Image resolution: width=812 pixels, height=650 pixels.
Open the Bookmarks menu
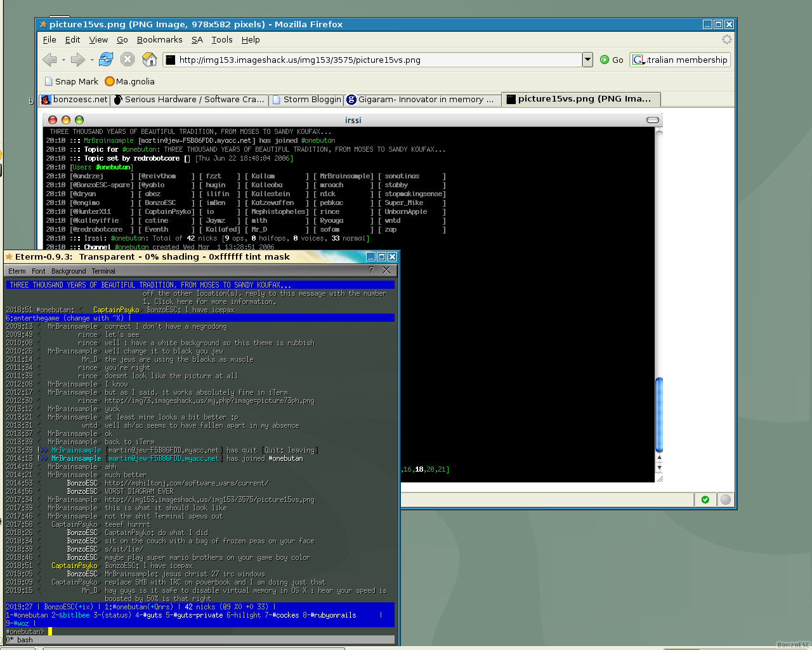point(159,39)
